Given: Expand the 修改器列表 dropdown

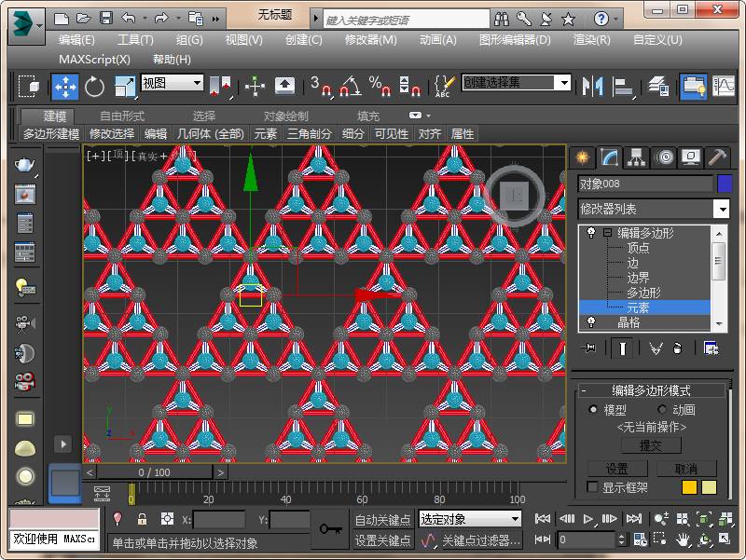Looking at the screenshot, I should click(654, 209).
